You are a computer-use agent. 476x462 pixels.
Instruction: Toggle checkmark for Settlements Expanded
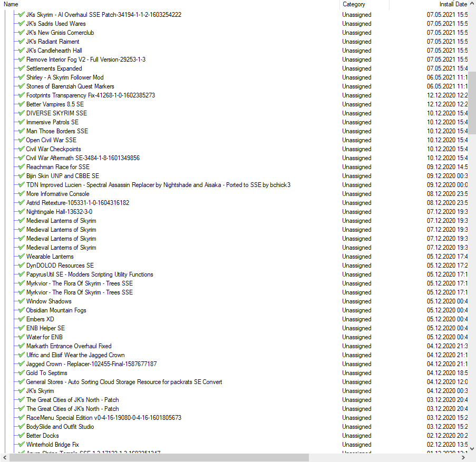(x=21, y=68)
